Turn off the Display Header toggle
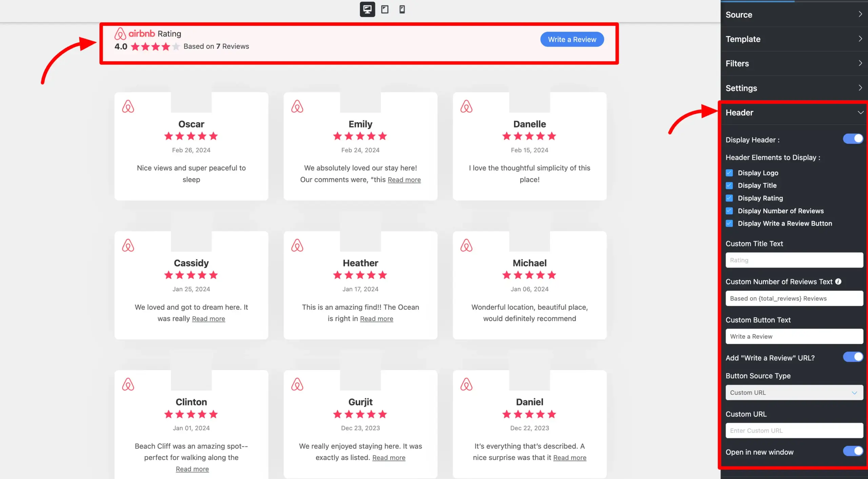Screen dimensions: 868x479 pyautogui.click(x=853, y=139)
